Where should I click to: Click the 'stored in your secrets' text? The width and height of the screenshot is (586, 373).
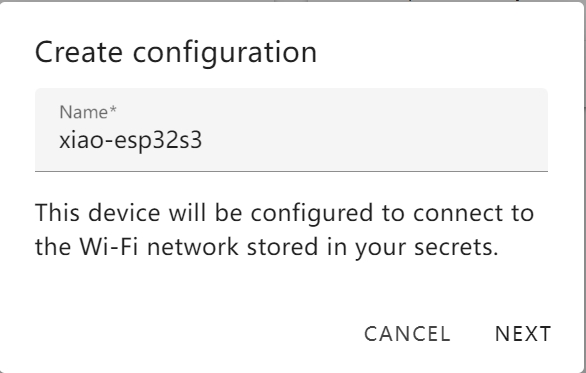[373, 247]
